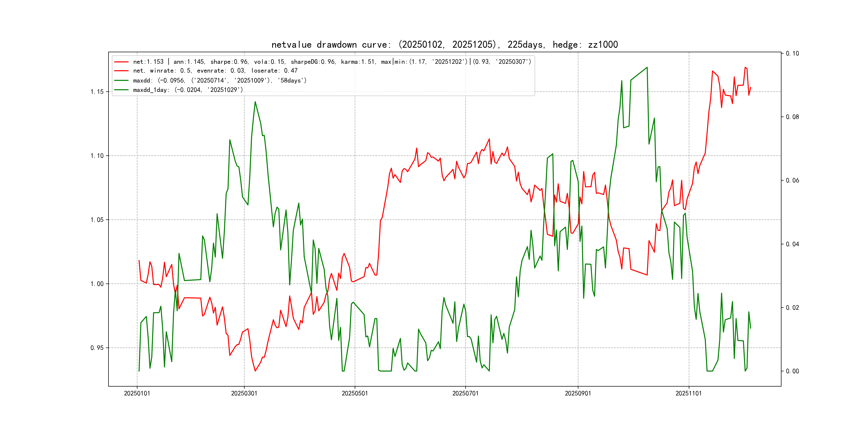Screen dimensions: 868x434
Task: Click the 0.10 right y-axis label
Action: [792, 53]
